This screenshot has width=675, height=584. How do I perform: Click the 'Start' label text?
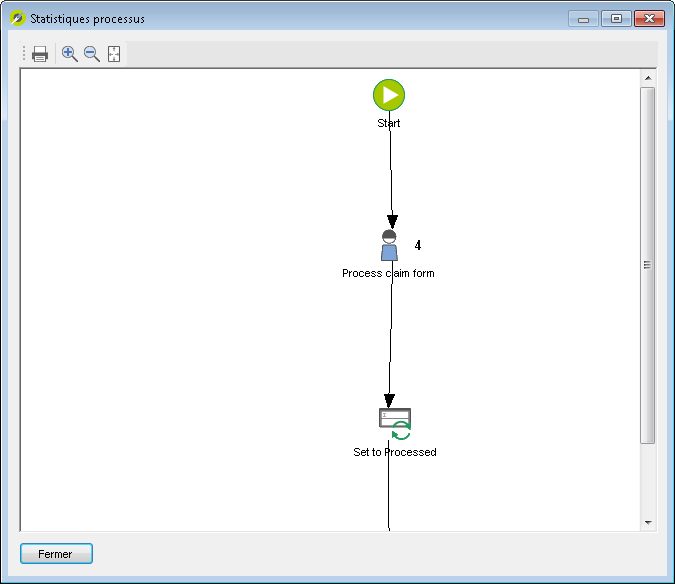click(x=389, y=124)
